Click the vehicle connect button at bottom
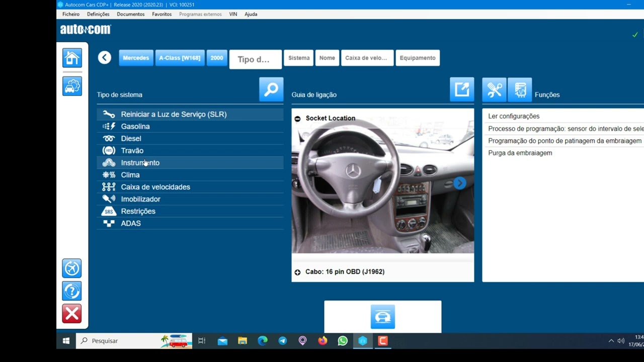The width and height of the screenshot is (644, 362). [383, 317]
